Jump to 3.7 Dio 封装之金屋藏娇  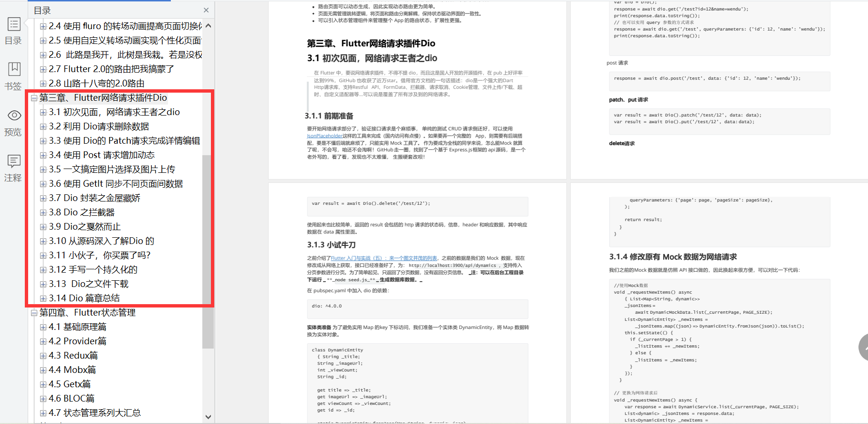coord(94,198)
